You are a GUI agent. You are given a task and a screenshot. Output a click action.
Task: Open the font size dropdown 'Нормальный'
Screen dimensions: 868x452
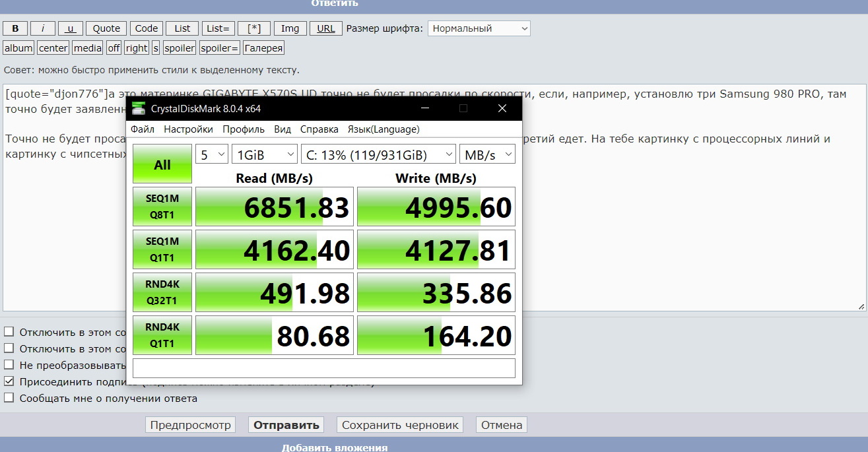pyautogui.click(x=479, y=28)
